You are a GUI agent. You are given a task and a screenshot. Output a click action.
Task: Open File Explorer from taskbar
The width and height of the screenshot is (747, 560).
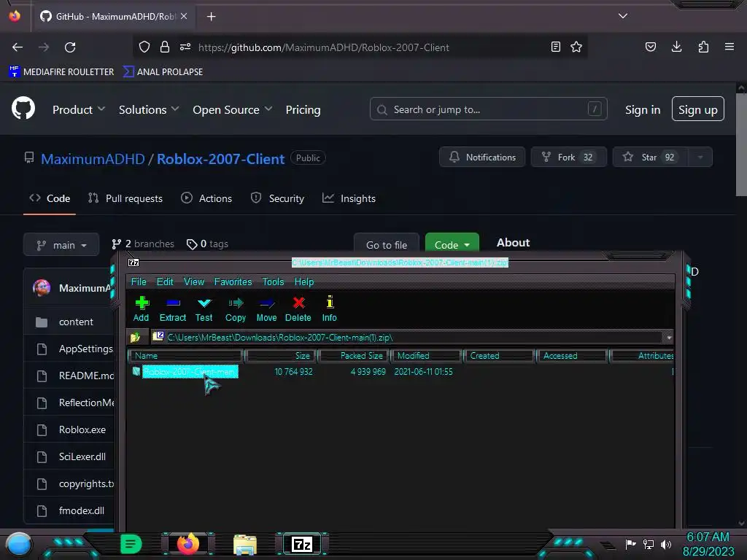[x=245, y=544]
